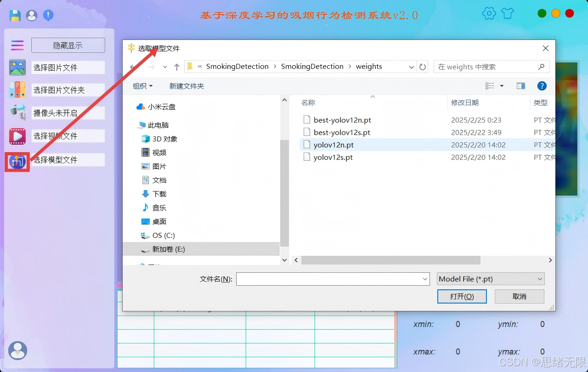Collapse the sidebar with the hamburger icon
The image size is (588, 372).
(x=17, y=45)
